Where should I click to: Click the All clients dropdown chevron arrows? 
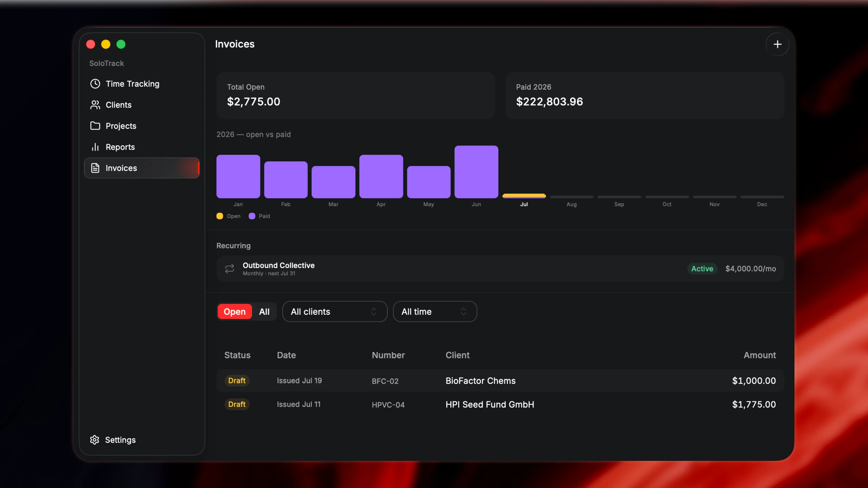pos(374,312)
